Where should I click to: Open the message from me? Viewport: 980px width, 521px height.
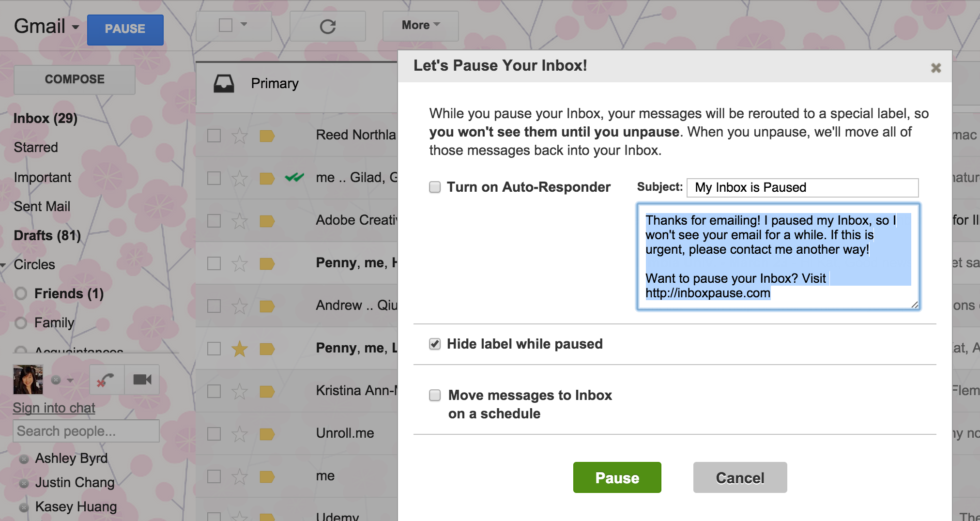tap(325, 476)
